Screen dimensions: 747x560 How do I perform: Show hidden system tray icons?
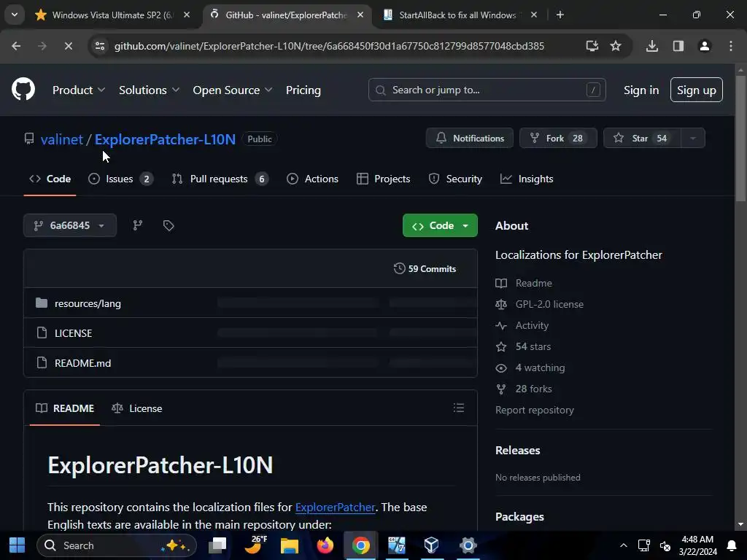(x=623, y=545)
